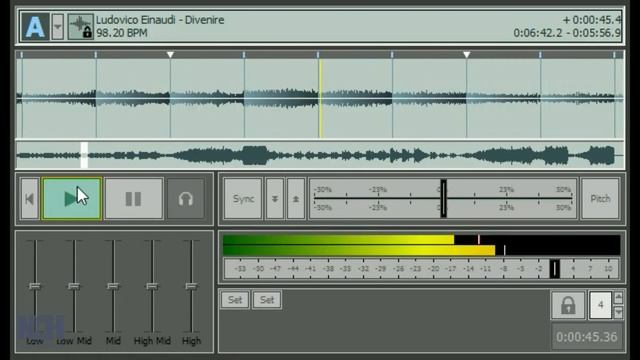The height and width of the screenshot is (360, 640).
Task: Click the Sync button
Action: pos(243,199)
